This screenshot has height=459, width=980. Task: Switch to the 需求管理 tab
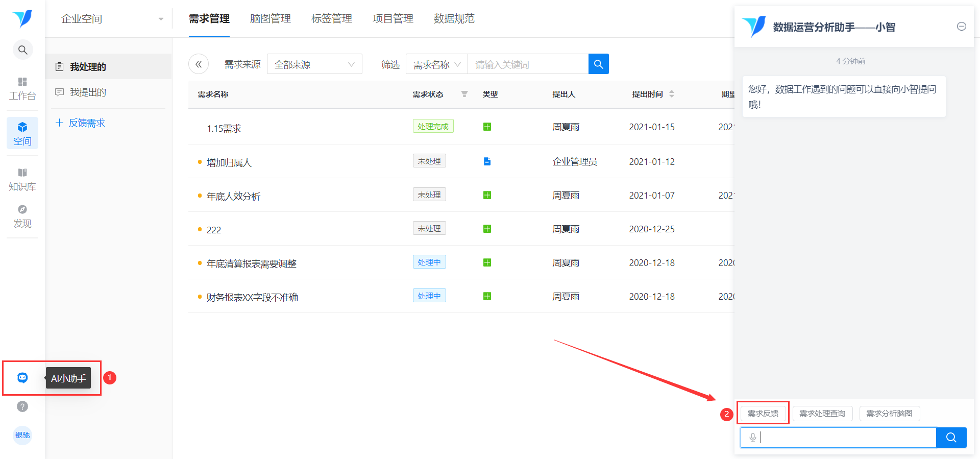click(209, 19)
